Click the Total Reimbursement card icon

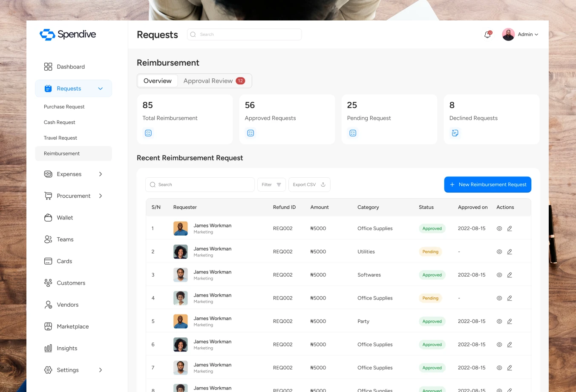point(148,133)
